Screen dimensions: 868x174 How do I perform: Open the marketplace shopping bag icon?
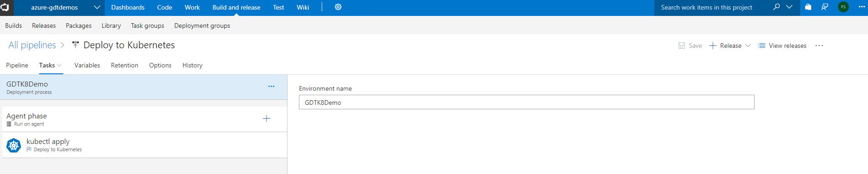808,7
